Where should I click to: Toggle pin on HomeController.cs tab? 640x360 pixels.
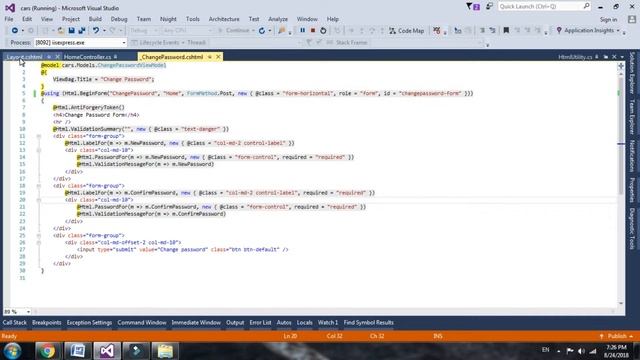point(116,57)
